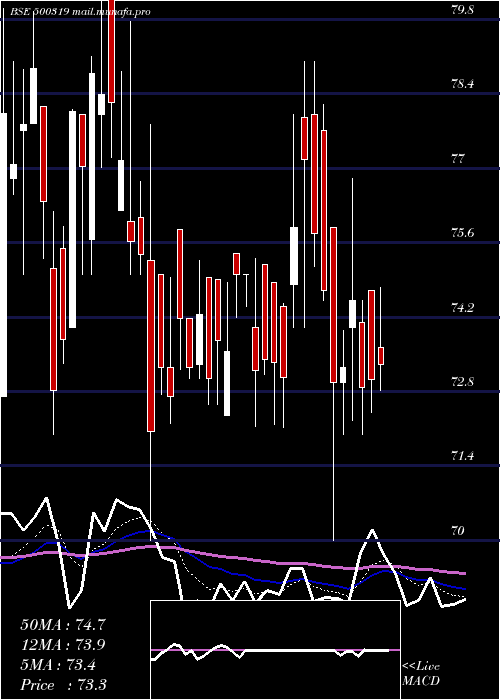The width and height of the screenshot is (500, 700).
Task: Select the "50MA : 74.7" legend entry
Action: [63, 625]
